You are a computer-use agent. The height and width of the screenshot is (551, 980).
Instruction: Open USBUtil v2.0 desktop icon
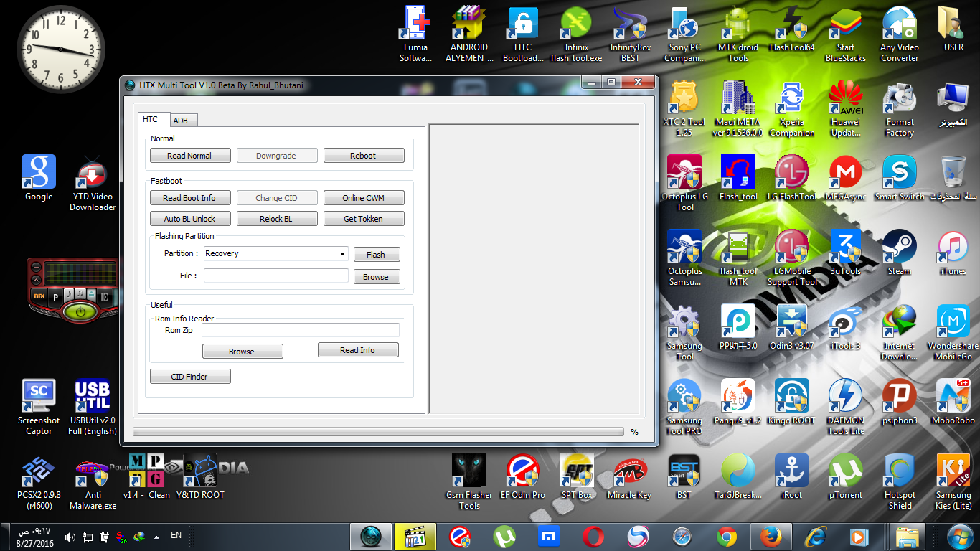click(x=93, y=407)
